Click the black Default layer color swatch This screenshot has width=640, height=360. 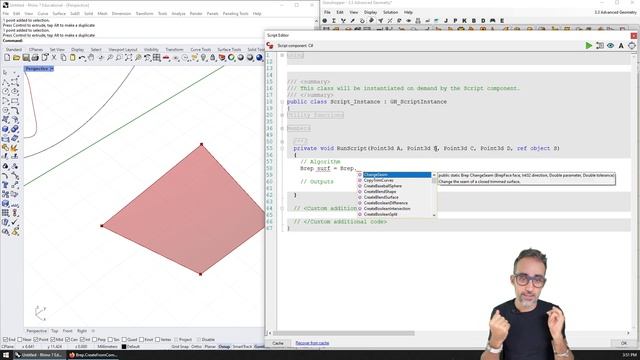(x=124, y=347)
